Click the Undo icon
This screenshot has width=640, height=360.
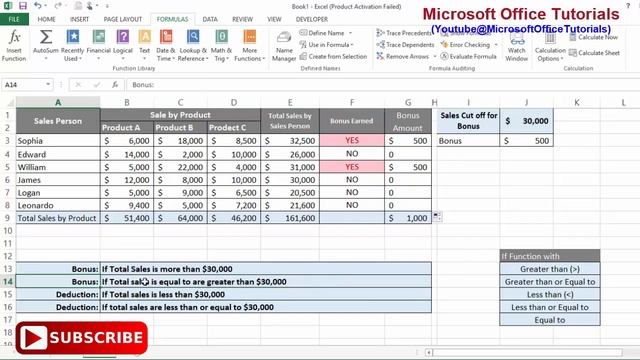pyautogui.click(x=38, y=6)
